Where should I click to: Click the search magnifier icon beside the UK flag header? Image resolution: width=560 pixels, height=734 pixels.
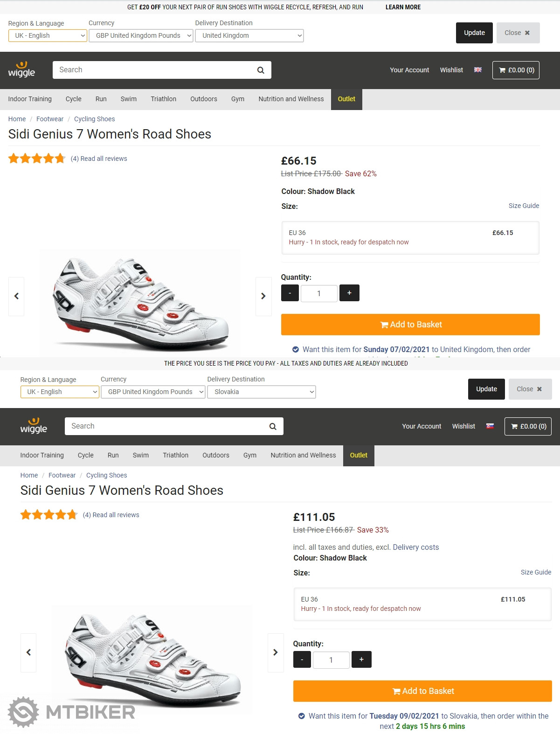pyautogui.click(x=261, y=70)
